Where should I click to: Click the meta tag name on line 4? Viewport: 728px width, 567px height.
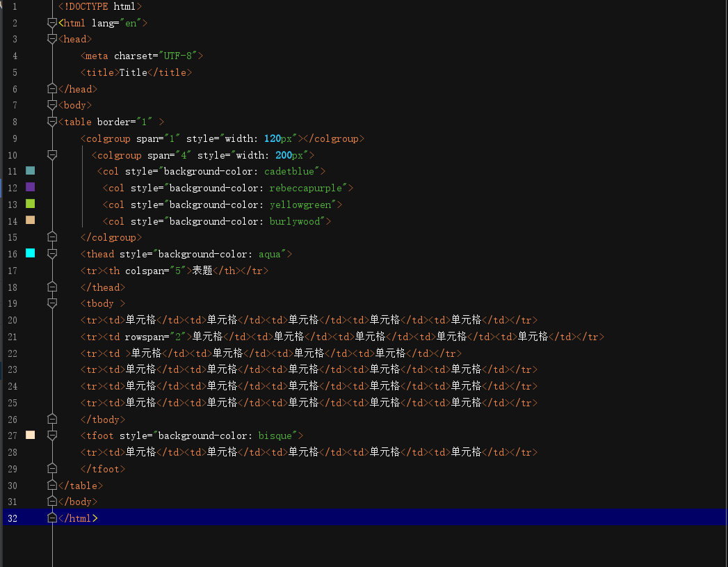(x=97, y=56)
